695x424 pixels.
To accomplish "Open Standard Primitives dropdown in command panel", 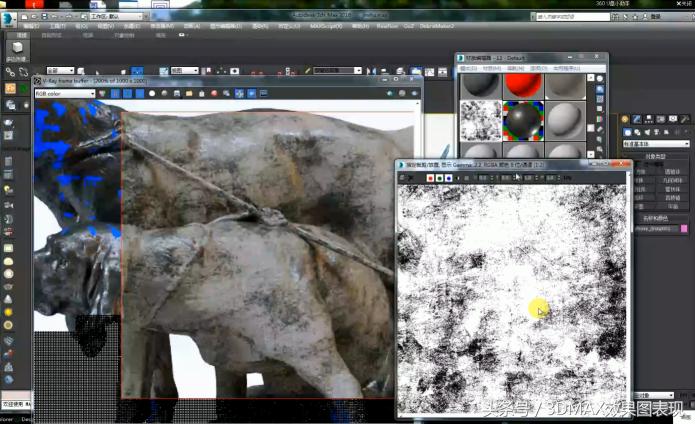I will [656, 144].
